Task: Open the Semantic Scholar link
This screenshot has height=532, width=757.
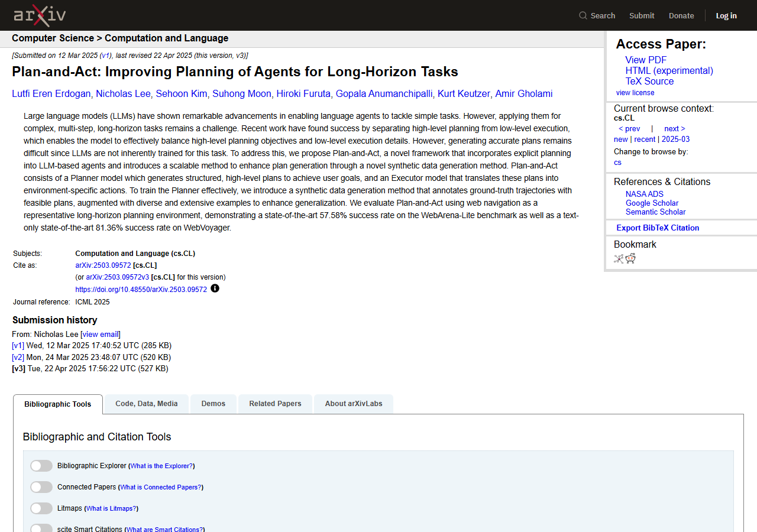Action: pos(656,212)
